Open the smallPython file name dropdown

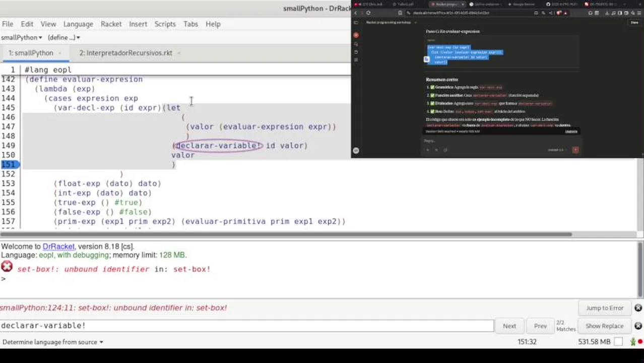click(22, 37)
